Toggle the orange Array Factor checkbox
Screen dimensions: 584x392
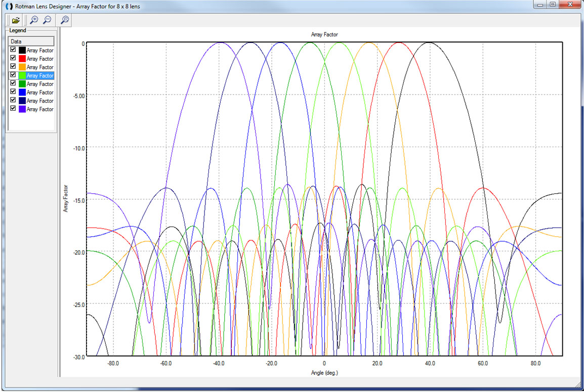click(x=13, y=66)
